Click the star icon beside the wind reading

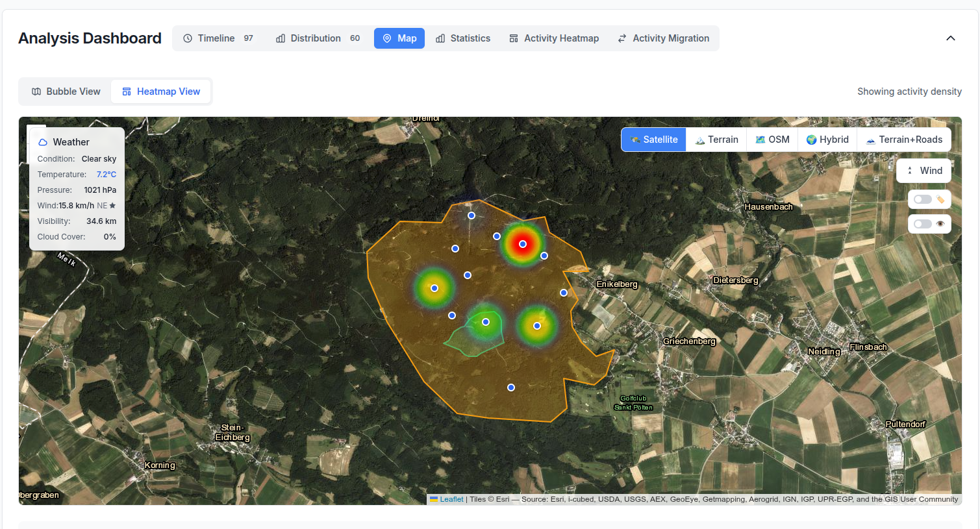(114, 205)
